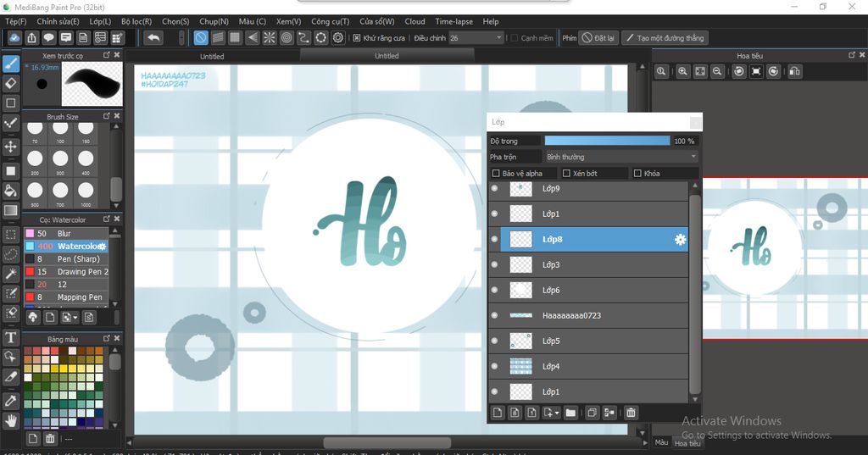Select the Text tool

pyautogui.click(x=10, y=338)
